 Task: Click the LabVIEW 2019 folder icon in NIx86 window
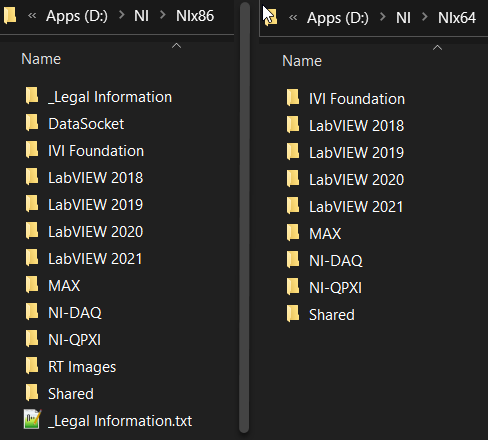tap(32, 204)
